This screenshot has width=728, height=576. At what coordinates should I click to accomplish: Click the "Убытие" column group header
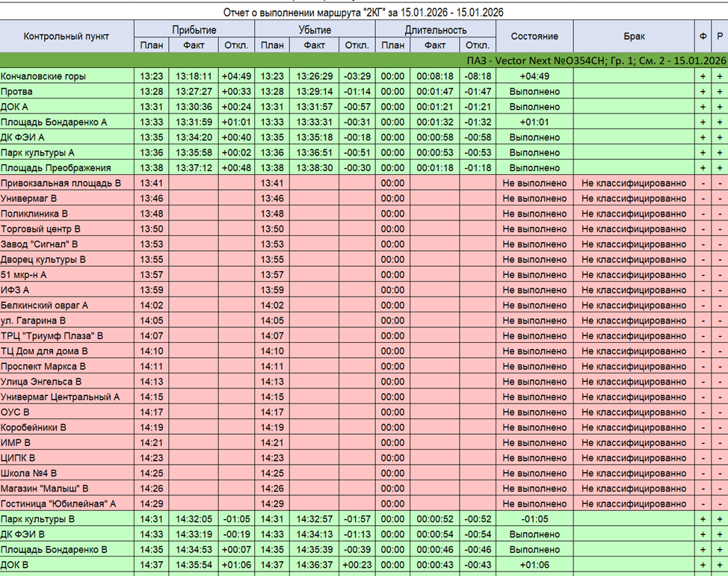pos(315,30)
